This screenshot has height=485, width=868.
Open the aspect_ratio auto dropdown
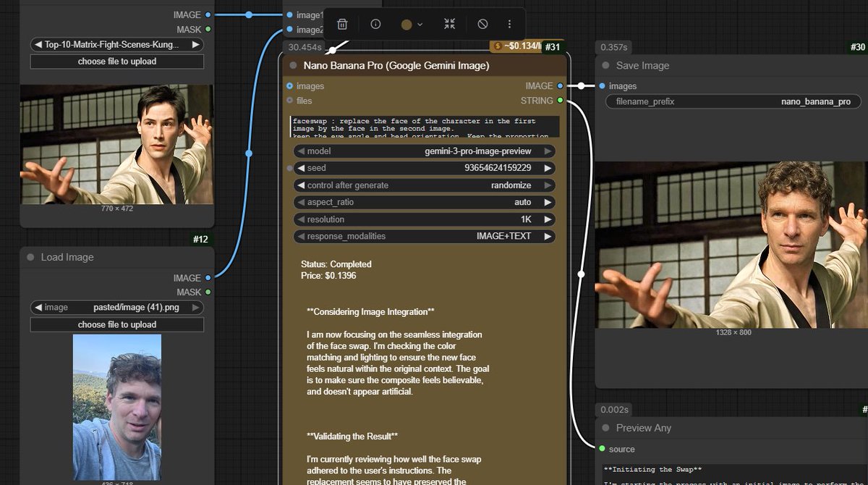point(425,202)
